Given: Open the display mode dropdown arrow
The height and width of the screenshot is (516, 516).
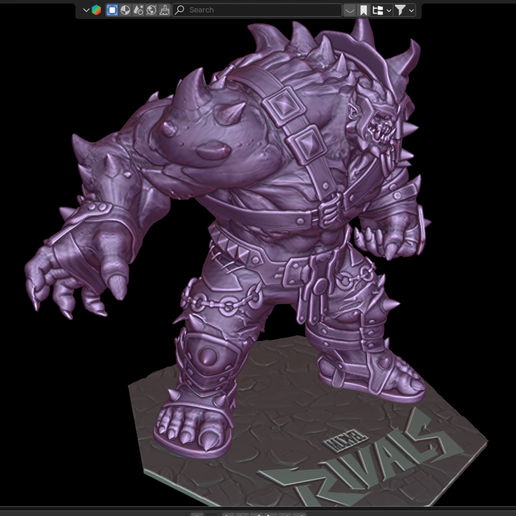Looking at the screenshot, I should (389, 11).
